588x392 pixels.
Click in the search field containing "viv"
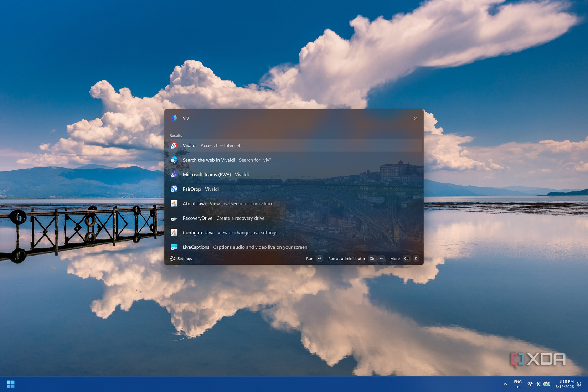pos(294,118)
